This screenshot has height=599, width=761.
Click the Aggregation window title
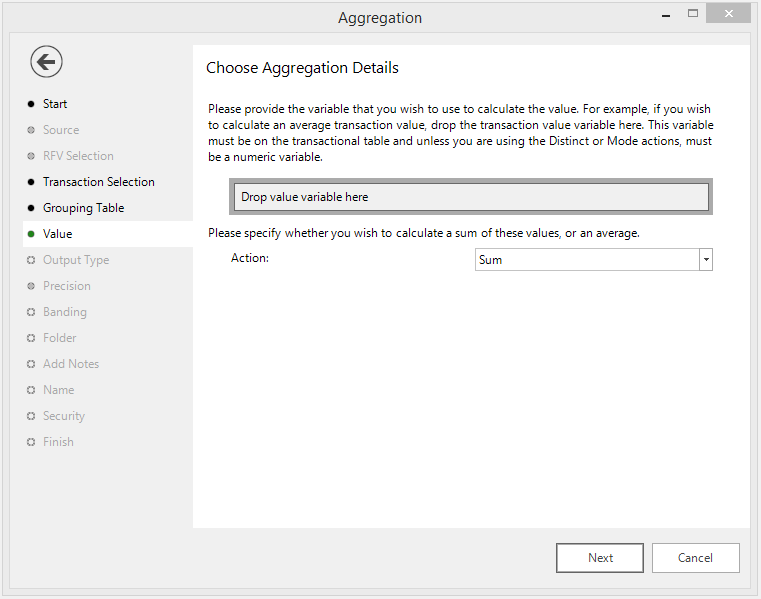pos(380,18)
